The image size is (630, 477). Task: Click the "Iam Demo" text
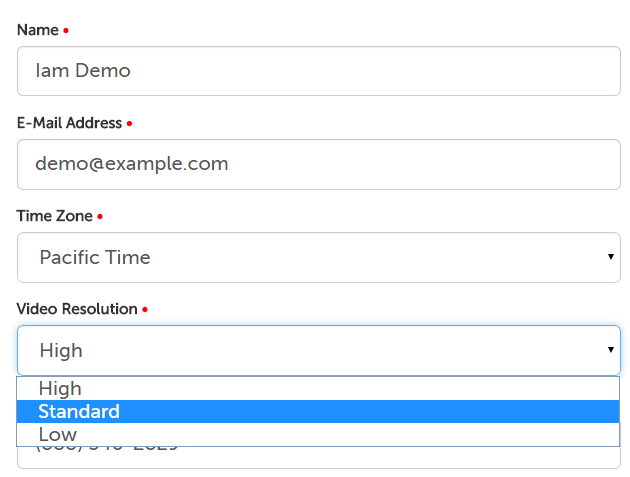83,71
